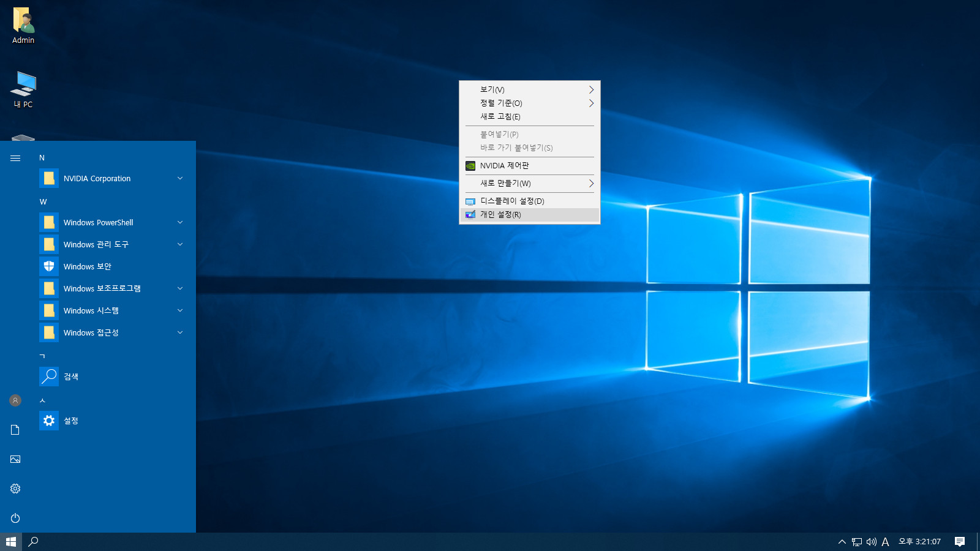Open Pictures from Start sidebar
The width and height of the screenshot is (980, 551).
[15, 459]
